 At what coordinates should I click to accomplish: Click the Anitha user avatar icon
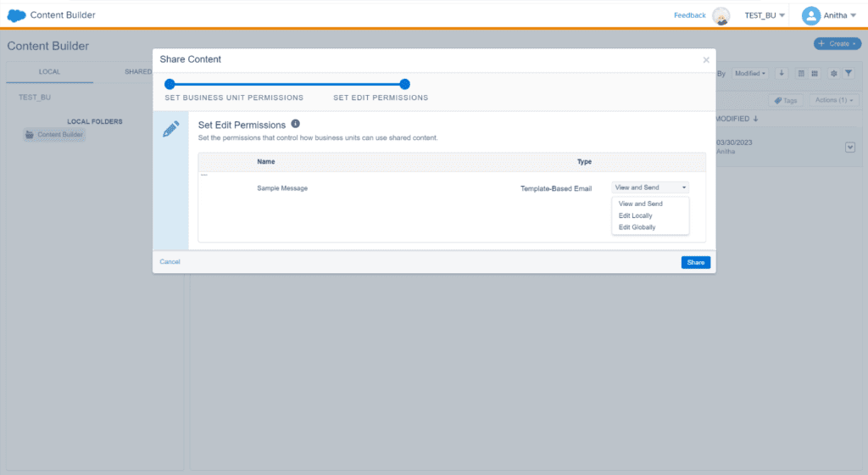click(811, 15)
